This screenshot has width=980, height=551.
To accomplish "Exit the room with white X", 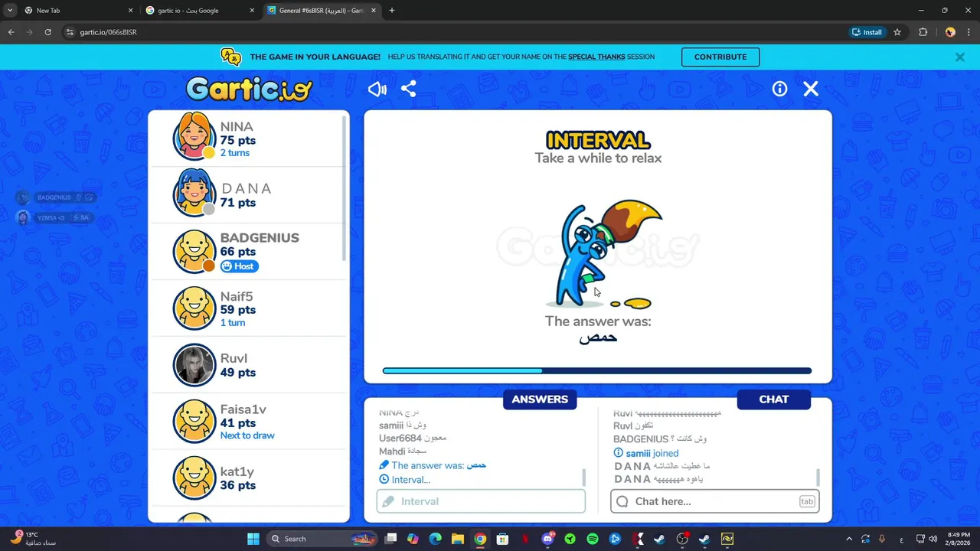I will (x=811, y=89).
